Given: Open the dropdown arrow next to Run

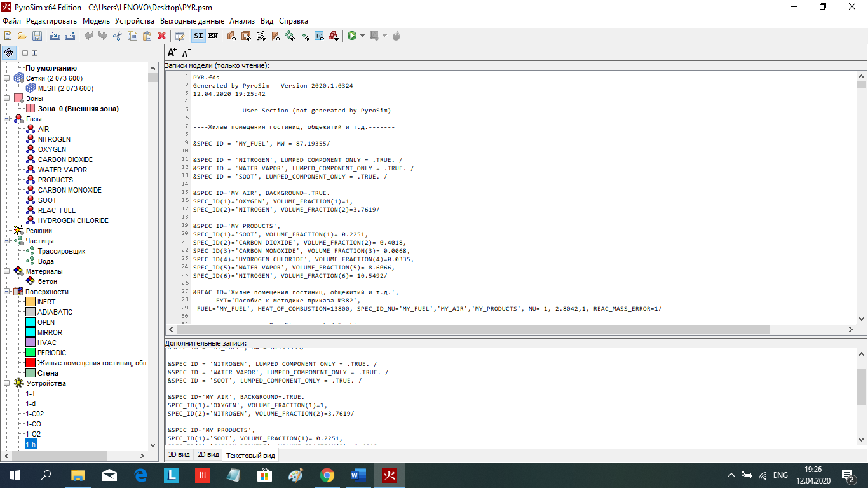Looking at the screenshot, I should click(362, 36).
